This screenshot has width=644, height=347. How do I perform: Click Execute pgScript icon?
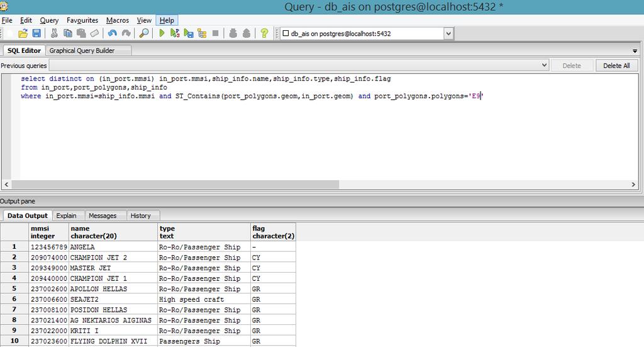[x=175, y=33]
